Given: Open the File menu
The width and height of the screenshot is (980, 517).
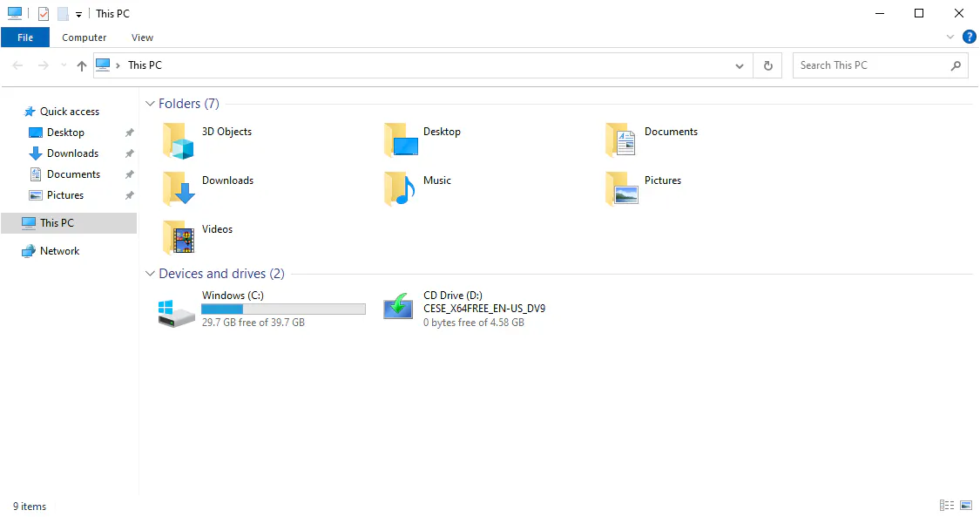Looking at the screenshot, I should 25,37.
